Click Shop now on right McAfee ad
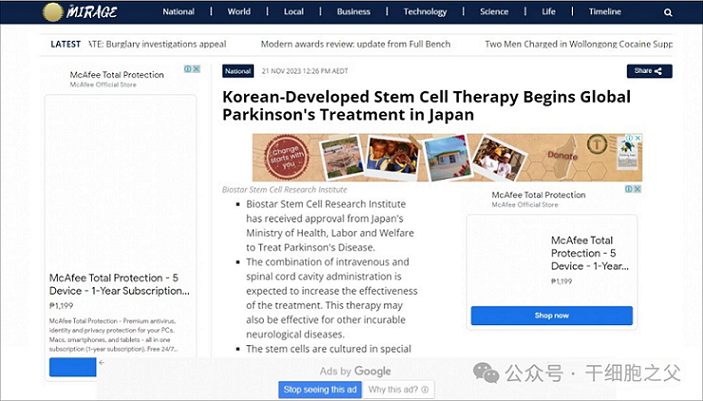This screenshot has width=703, height=401. pos(551,315)
